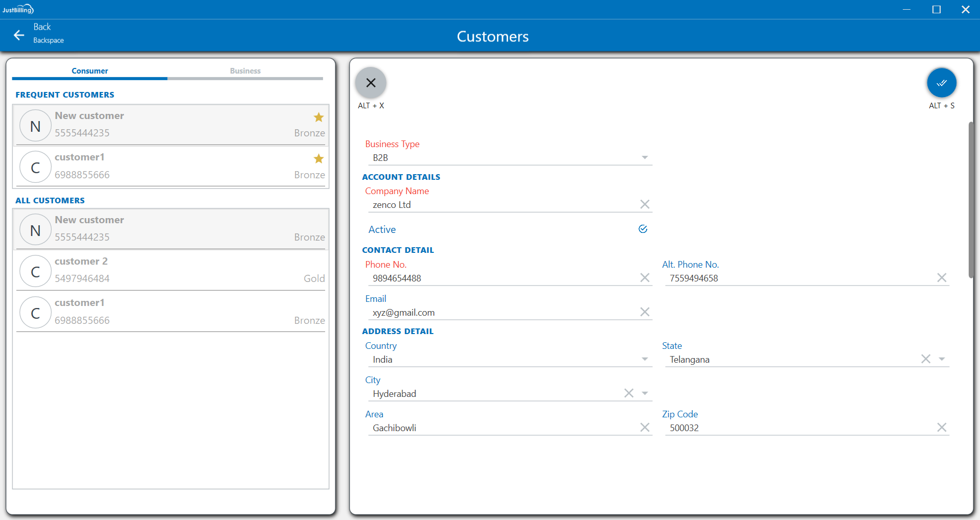This screenshot has width=980, height=520.
Task: Toggle the Active status checkmark
Action: (643, 229)
